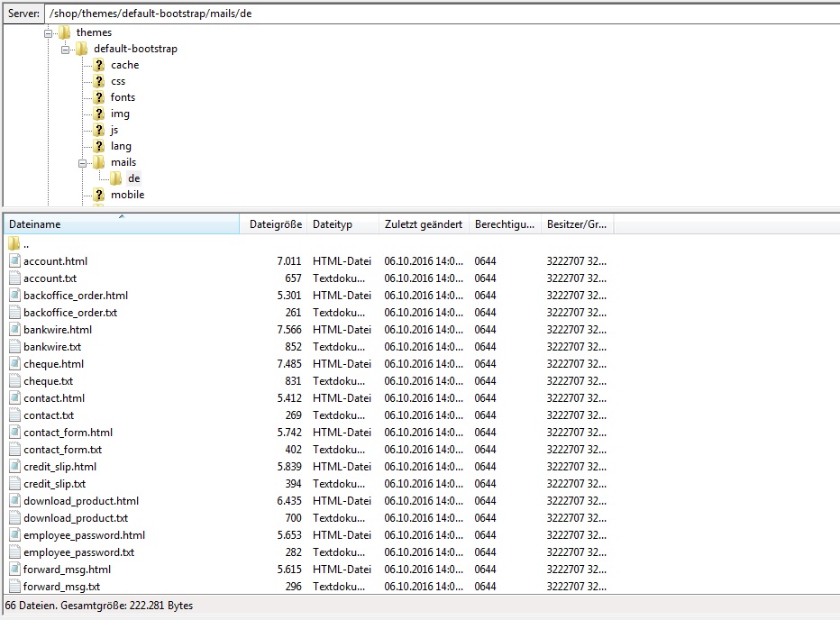Screen dimensions: 840x620
Task: Select the contact_form.txt file name
Action: [63, 450]
